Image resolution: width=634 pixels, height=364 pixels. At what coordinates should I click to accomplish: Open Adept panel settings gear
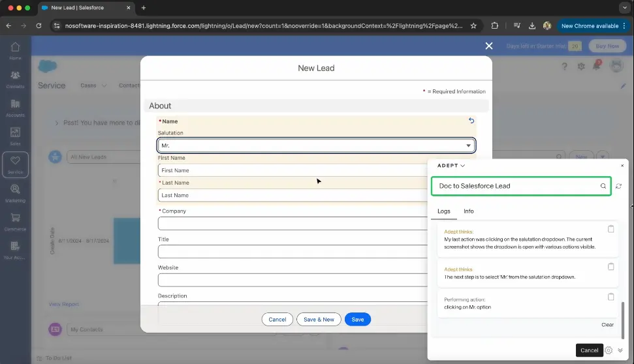pyautogui.click(x=609, y=350)
